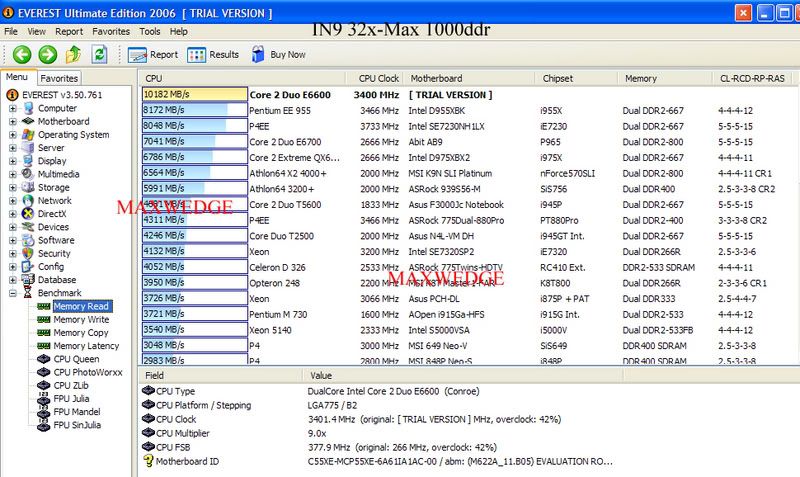Viewport: 800px width, 477px height.
Task: Select the Opteron 248 result row
Action: pyautogui.click(x=468, y=283)
